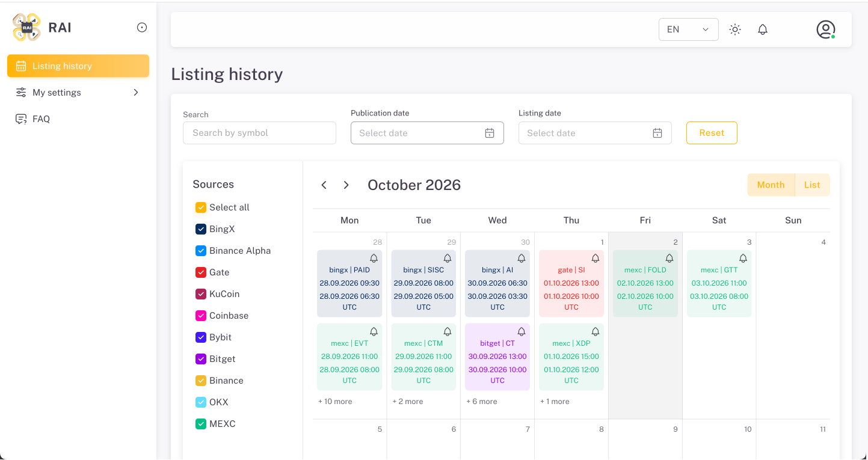Go to previous month arrow

click(324, 185)
